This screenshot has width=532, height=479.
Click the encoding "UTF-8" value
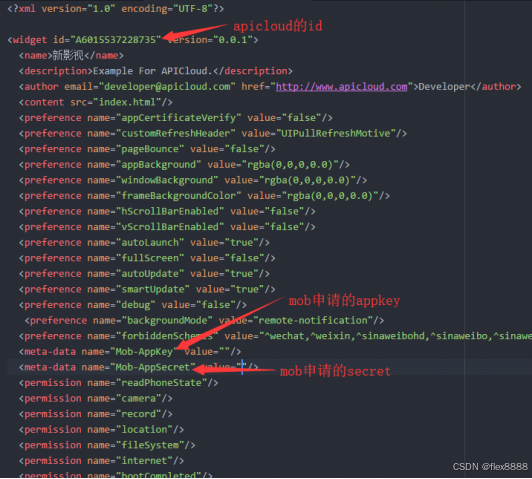coord(193,9)
